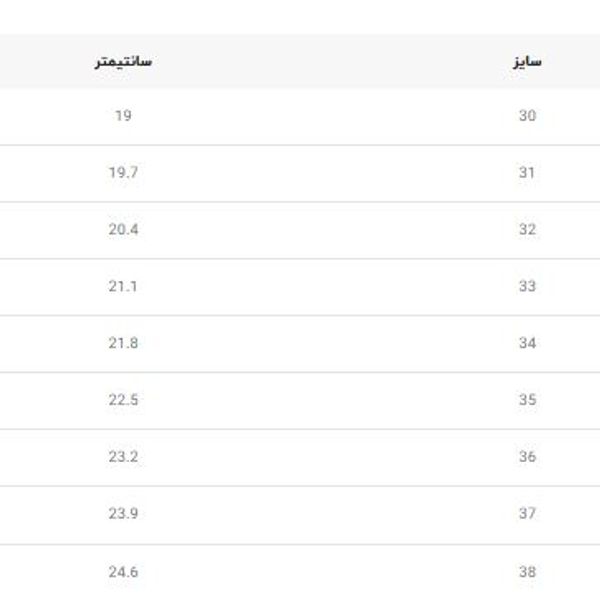Pick the 23.9 measurement cell
Image resolution: width=600 pixels, height=600 pixels.
coord(123,515)
